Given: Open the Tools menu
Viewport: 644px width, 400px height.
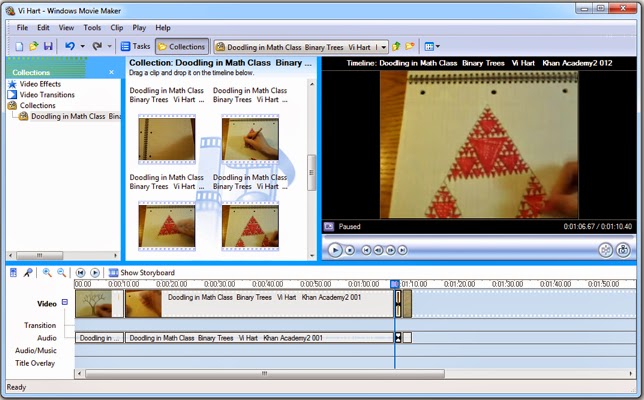Looking at the screenshot, I should click(92, 28).
